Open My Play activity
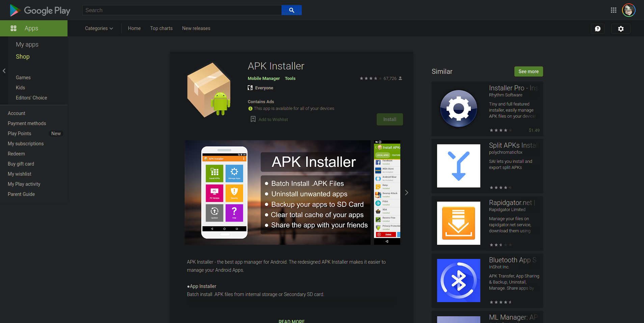The width and height of the screenshot is (644, 323). [24, 184]
